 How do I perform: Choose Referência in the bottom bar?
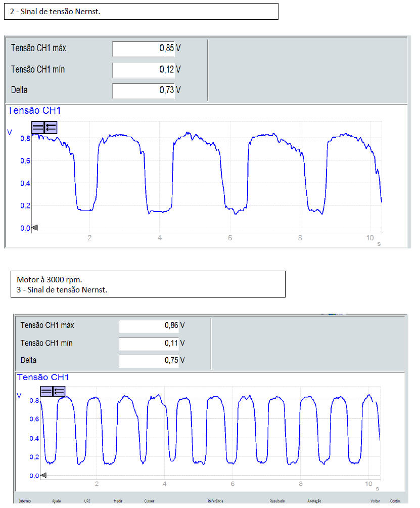[x=215, y=501]
